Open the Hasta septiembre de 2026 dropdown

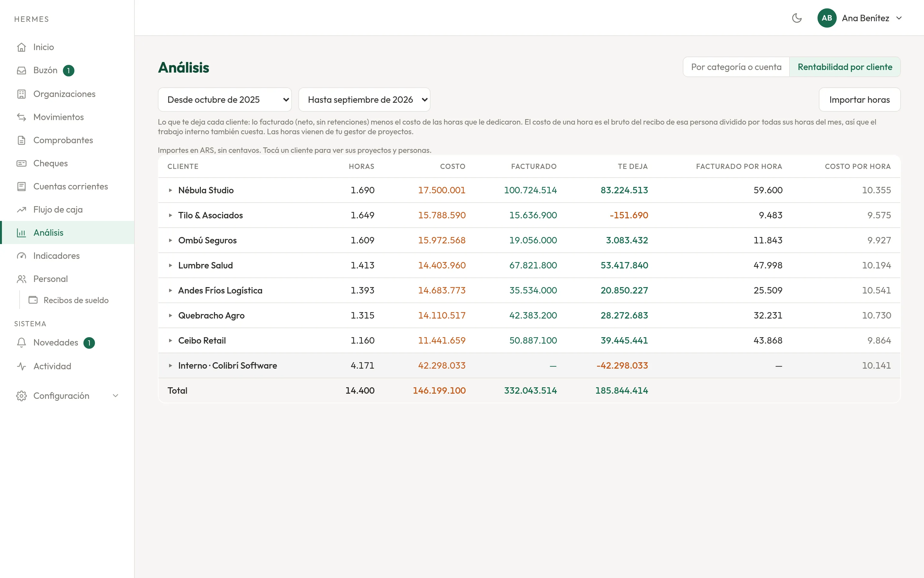[x=364, y=100]
